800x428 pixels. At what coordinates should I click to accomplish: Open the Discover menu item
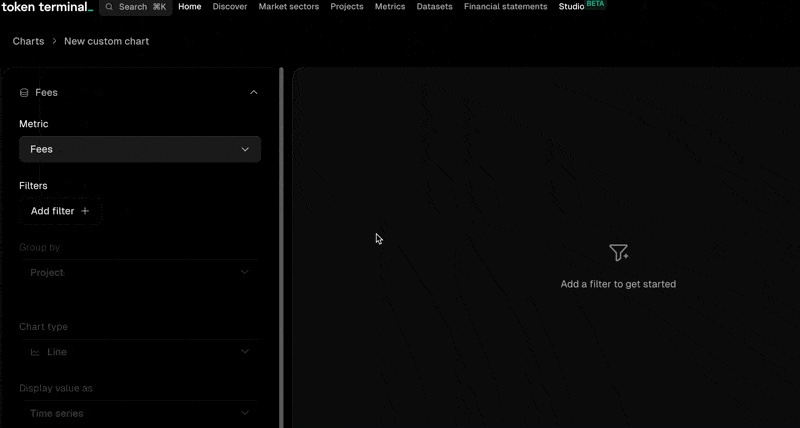pyautogui.click(x=230, y=7)
